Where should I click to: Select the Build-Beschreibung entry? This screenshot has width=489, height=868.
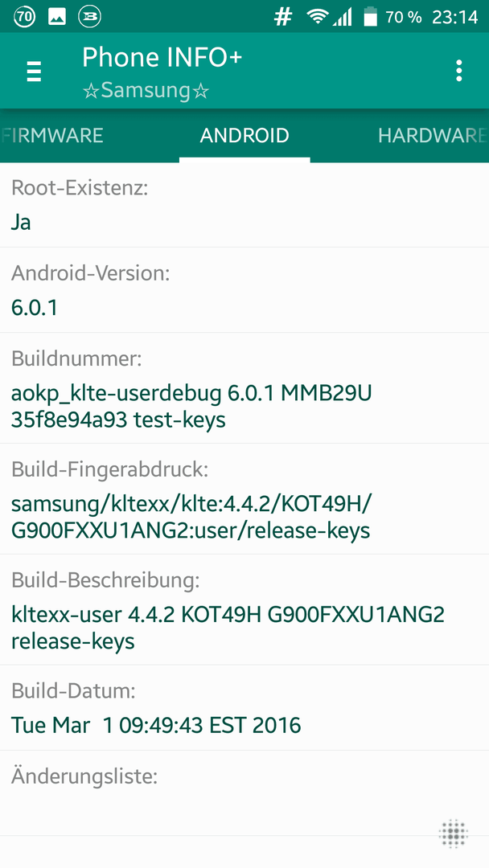pos(244,609)
